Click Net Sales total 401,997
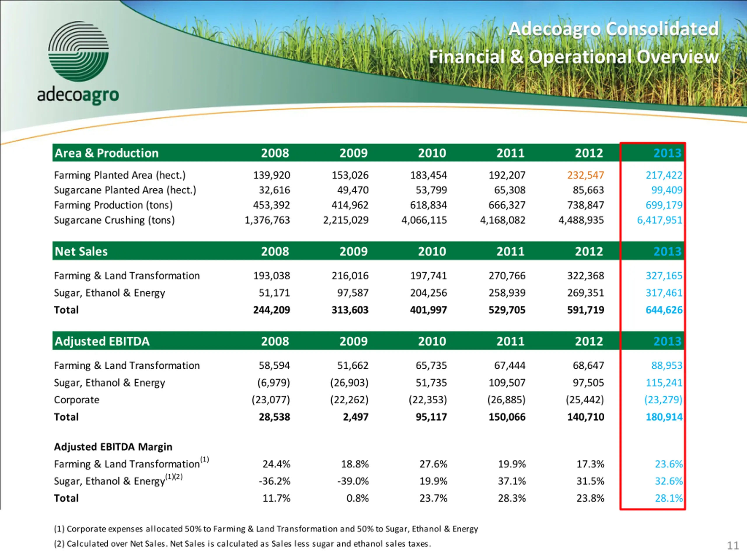Viewport: 747px width, 560px height. [x=428, y=310]
